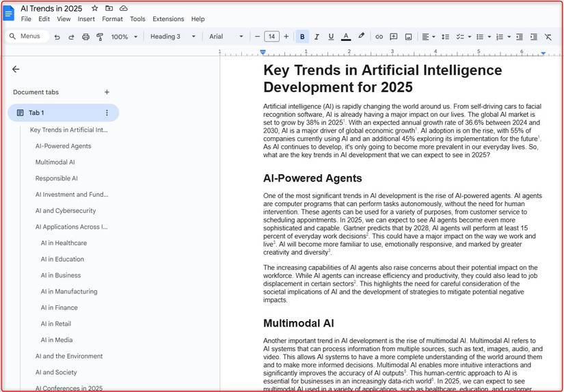Open the Insert menu
Viewport: 564px width, 392px height.
(x=86, y=19)
